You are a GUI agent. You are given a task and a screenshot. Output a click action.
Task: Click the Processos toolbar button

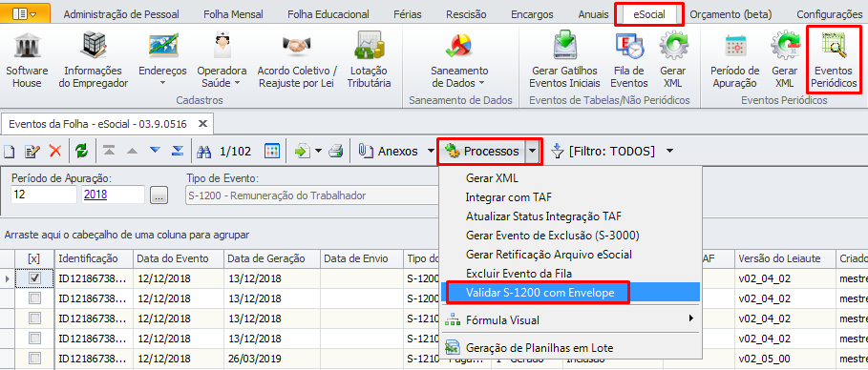coord(482,151)
